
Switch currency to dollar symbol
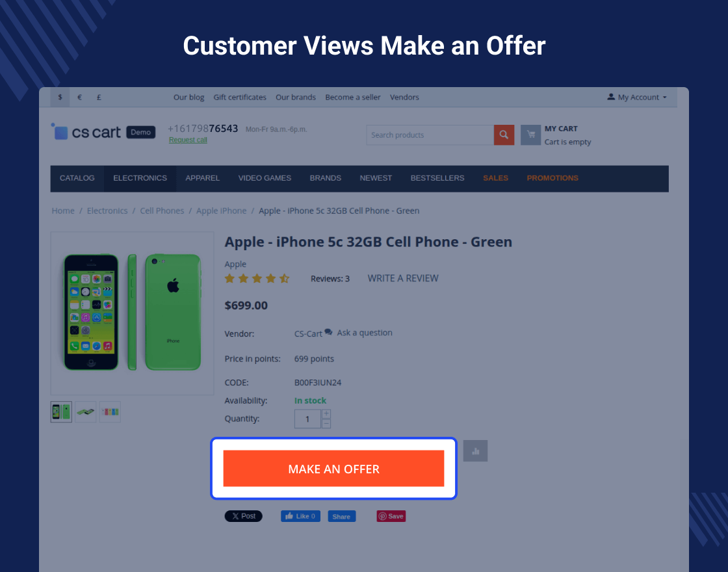coord(60,97)
